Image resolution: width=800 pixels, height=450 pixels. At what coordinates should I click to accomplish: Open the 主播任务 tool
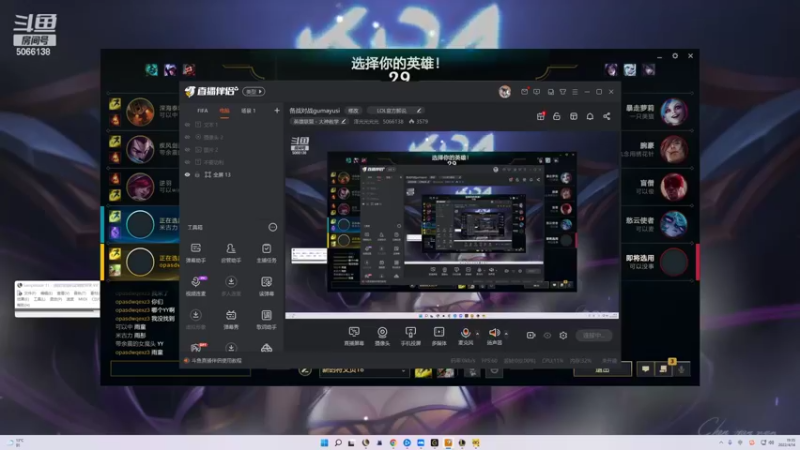266,253
